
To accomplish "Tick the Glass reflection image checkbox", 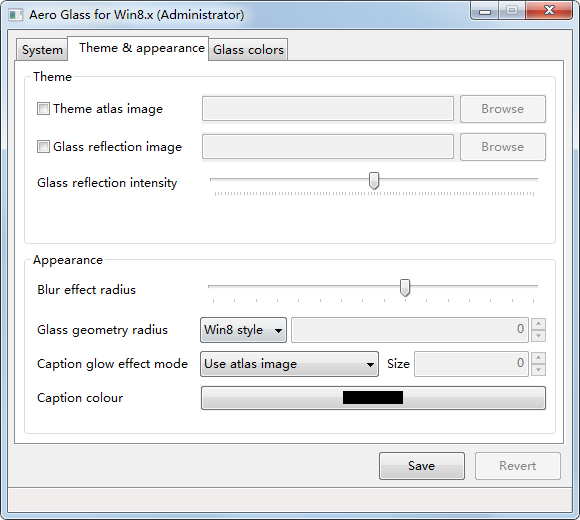I will 43,146.
